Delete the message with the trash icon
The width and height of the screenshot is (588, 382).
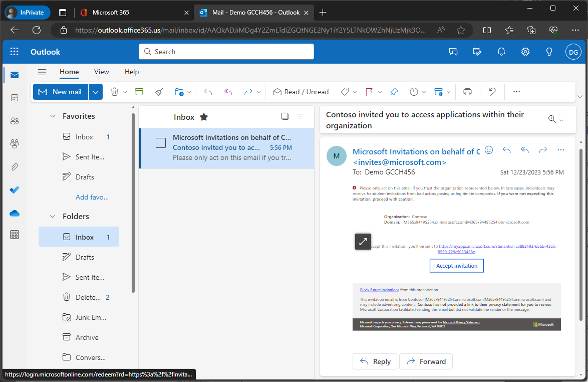[115, 92]
